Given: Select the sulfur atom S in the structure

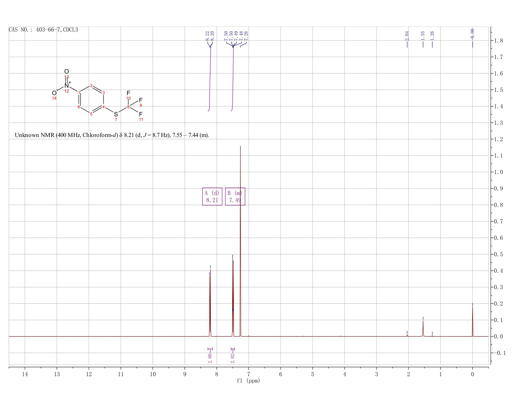Looking at the screenshot, I should [x=116, y=114].
